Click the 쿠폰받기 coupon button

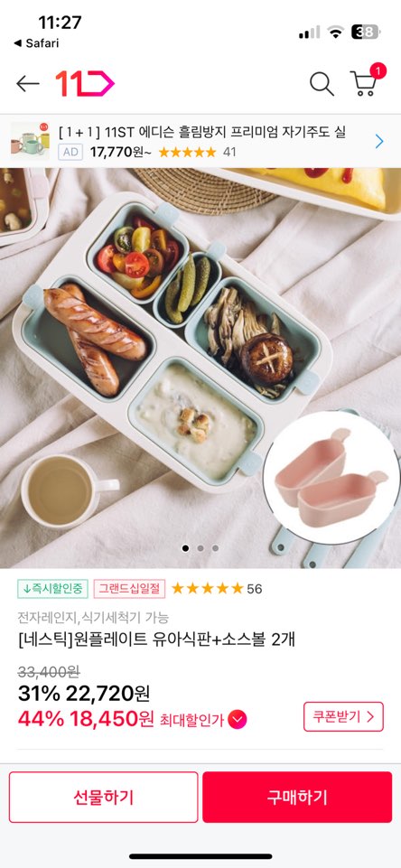point(343,716)
